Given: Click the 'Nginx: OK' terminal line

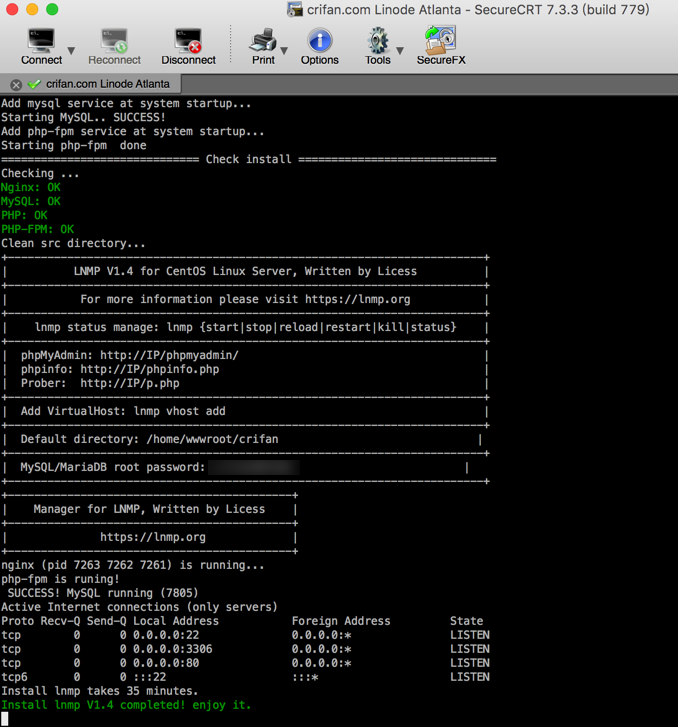Looking at the screenshot, I should click(31, 187).
